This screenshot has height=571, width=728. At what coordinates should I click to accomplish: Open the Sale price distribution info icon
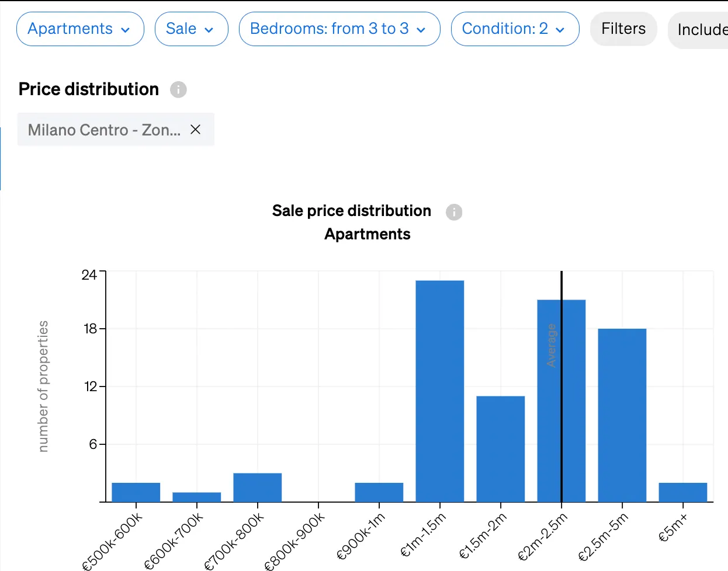454,211
